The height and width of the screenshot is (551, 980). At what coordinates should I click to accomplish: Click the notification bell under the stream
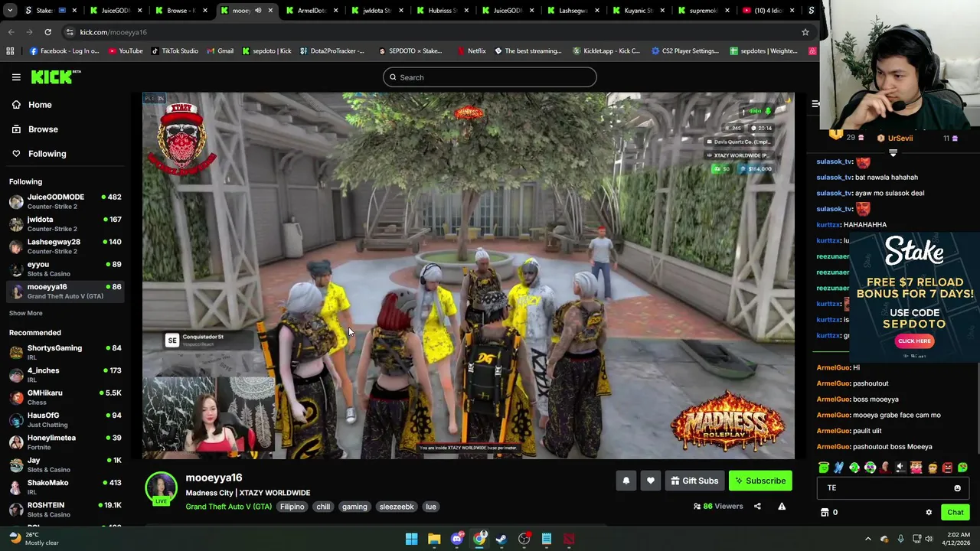626,481
